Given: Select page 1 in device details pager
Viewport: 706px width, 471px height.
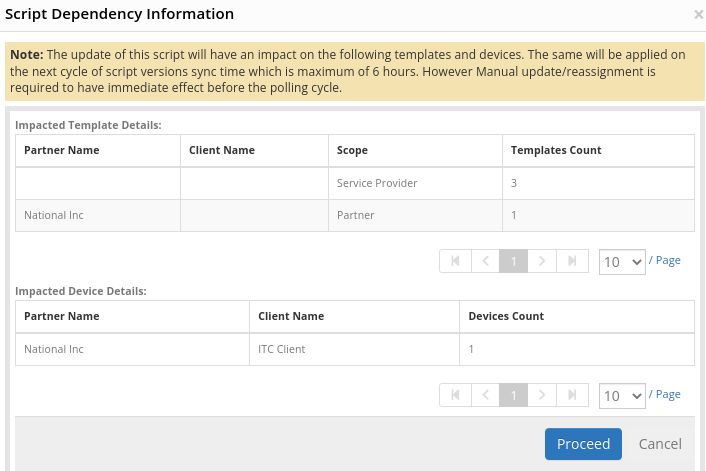Looking at the screenshot, I should point(513,395).
